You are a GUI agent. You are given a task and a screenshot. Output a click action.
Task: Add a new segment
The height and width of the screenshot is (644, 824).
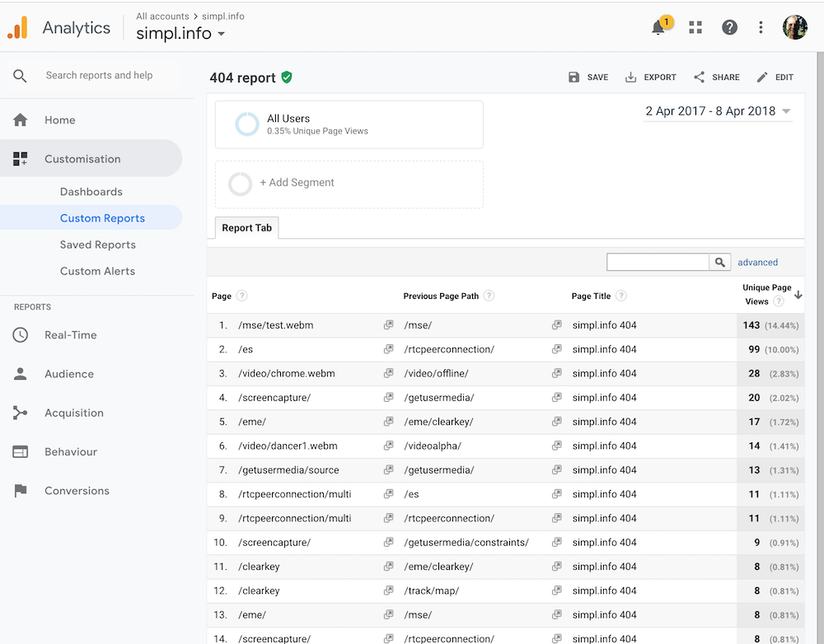pyautogui.click(x=297, y=183)
